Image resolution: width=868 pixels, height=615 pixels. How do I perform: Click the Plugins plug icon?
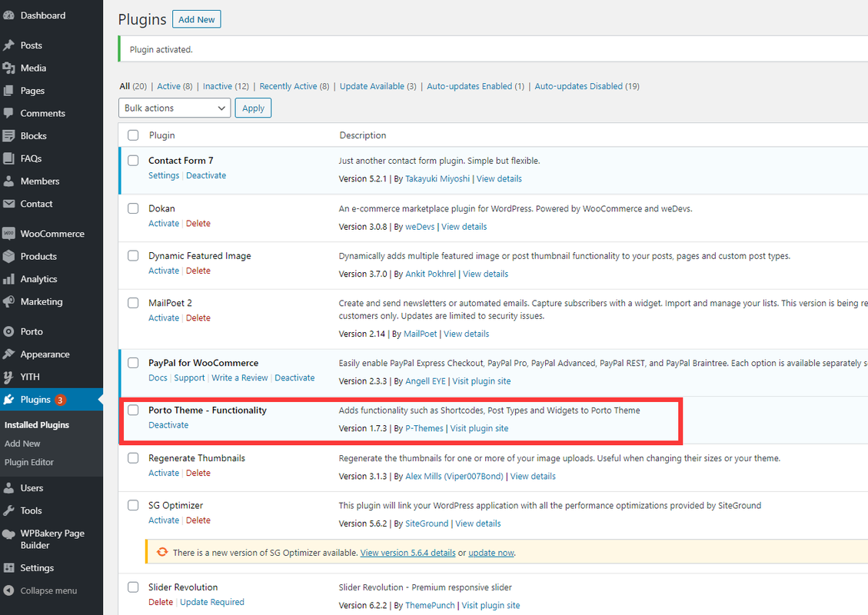click(x=9, y=400)
